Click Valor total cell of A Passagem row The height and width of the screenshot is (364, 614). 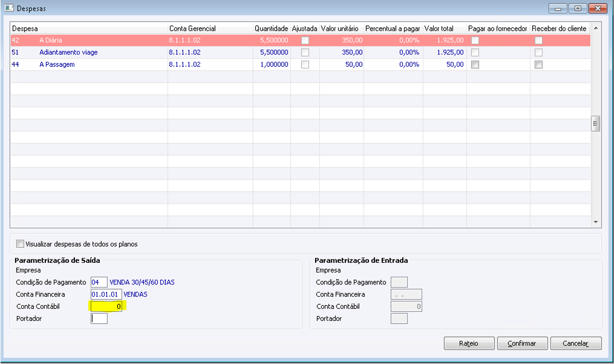click(x=445, y=65)
